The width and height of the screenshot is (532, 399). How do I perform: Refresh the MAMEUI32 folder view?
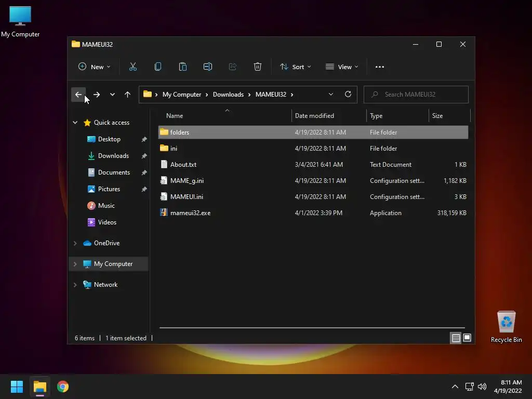point(348,95)
